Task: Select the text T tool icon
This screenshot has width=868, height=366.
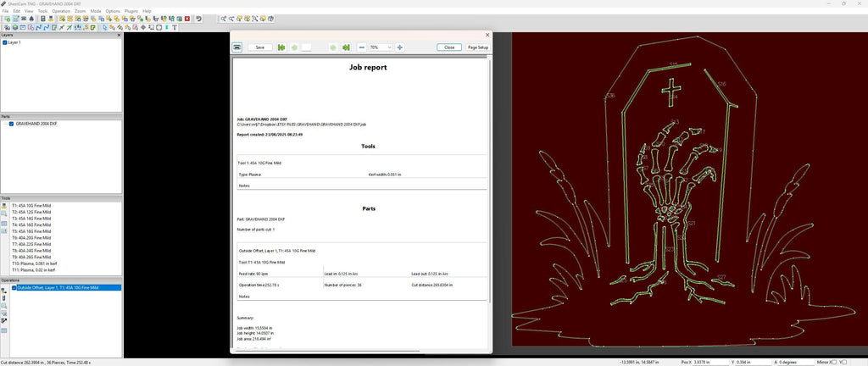Action: (175, 26)
